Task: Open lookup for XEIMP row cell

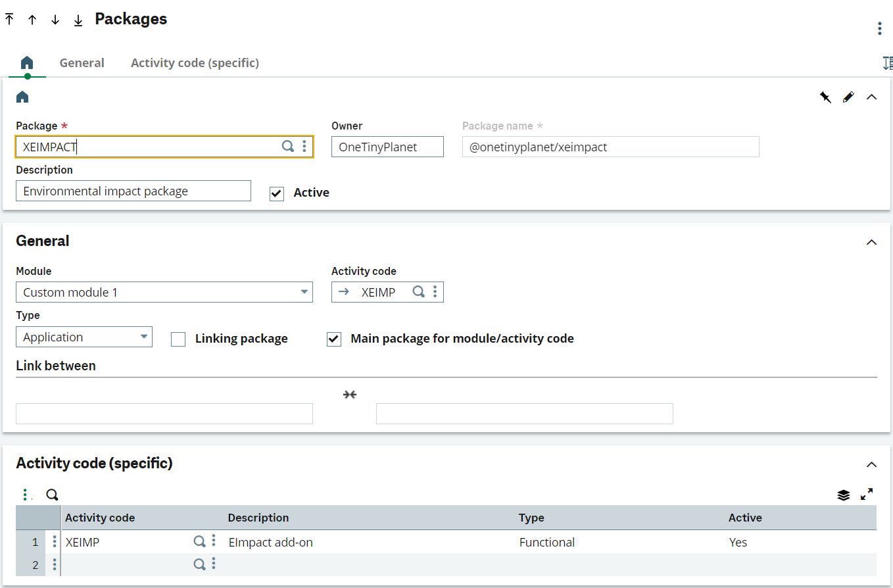Action: [x=199, y=541]
